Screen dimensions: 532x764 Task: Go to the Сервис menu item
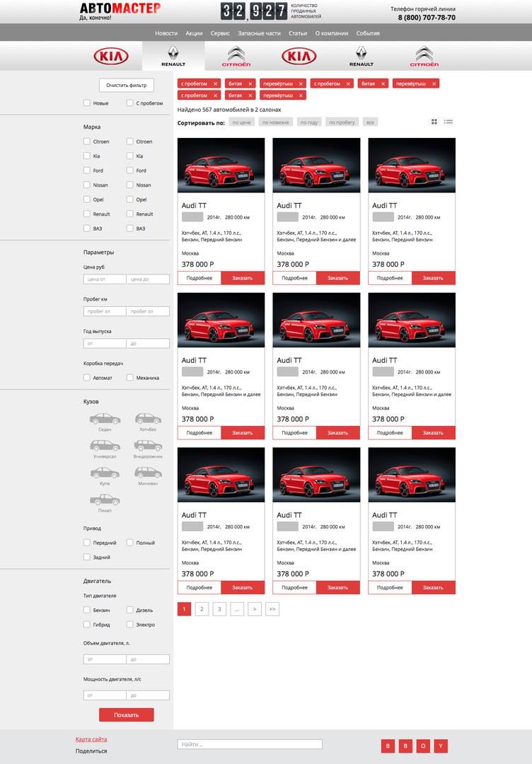click(x=220, y=33)
